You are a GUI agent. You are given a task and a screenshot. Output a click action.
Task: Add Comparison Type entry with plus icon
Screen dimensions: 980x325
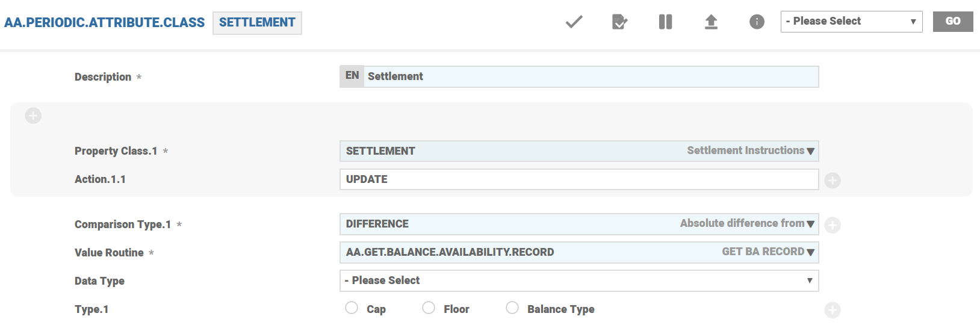(833, 225)
